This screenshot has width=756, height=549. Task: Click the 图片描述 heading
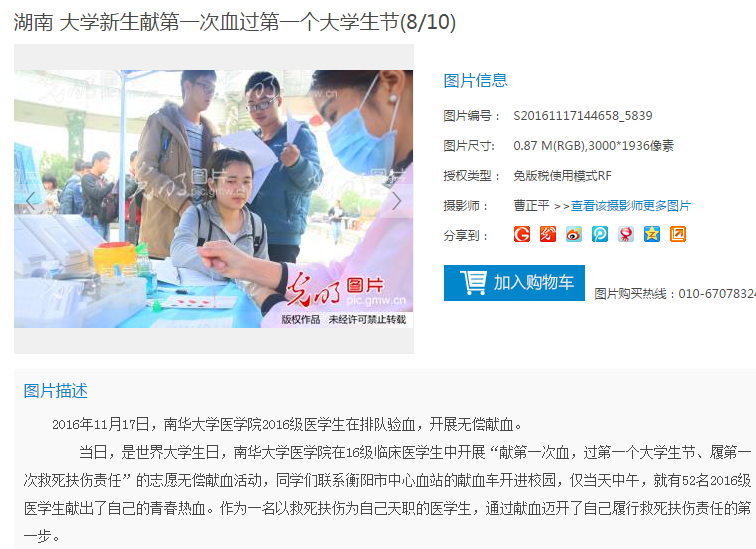pyautogui.click(x=55, y=391)
